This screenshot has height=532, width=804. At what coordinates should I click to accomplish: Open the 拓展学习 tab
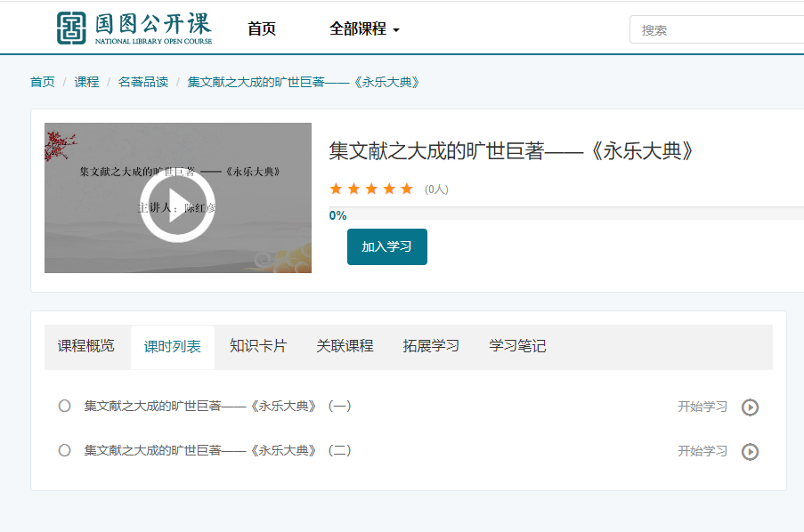pyautogui.click(x=431, y=346)
